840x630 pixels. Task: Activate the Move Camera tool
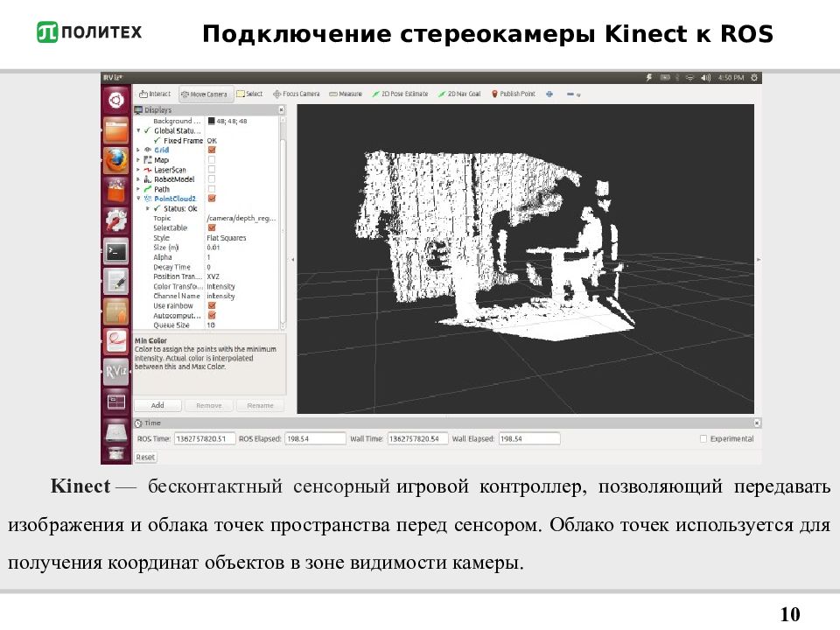click(x=205, y=94)
